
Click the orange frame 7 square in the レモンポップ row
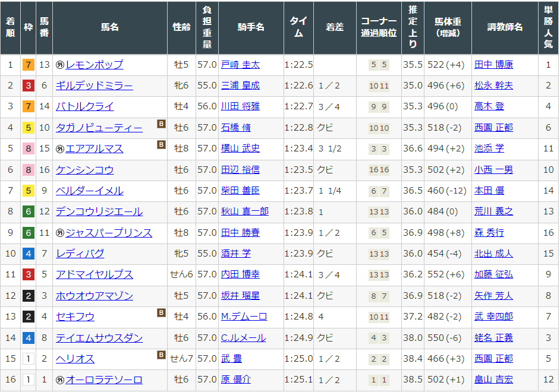coord(29,65)
